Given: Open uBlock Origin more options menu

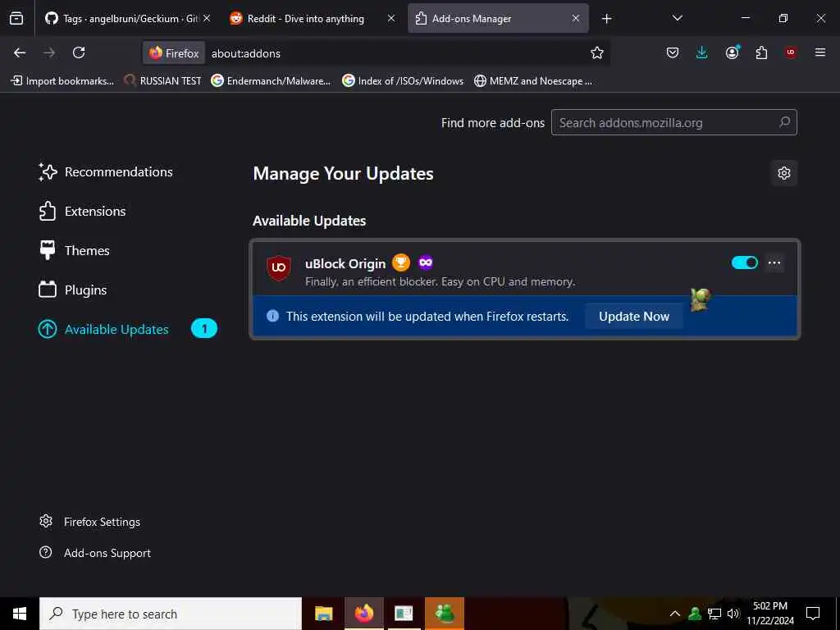Looking at the screenshot, I should [x=774, y=262].
